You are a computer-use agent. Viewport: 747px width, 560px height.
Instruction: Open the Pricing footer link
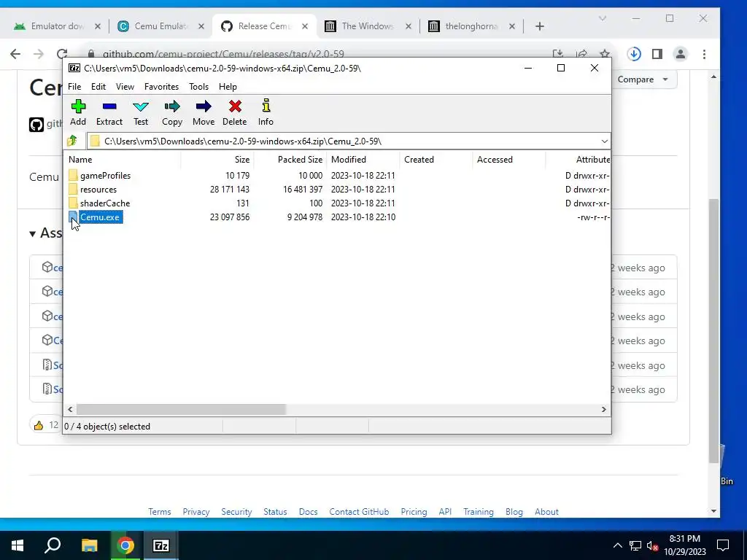point(414,512)
